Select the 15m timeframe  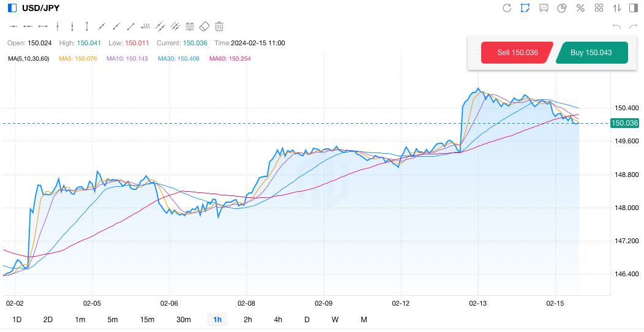click(x=147, y=319)
